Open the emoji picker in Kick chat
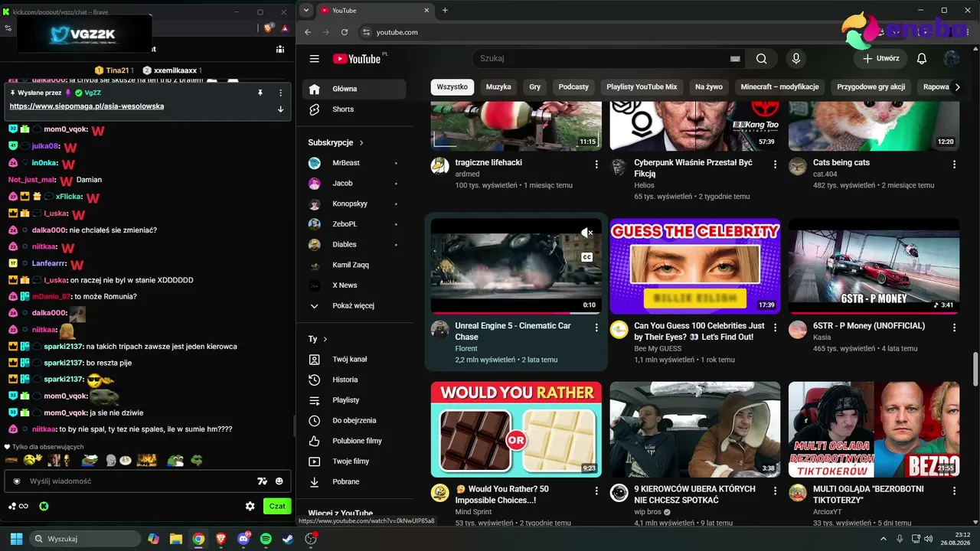 [279, 481]
